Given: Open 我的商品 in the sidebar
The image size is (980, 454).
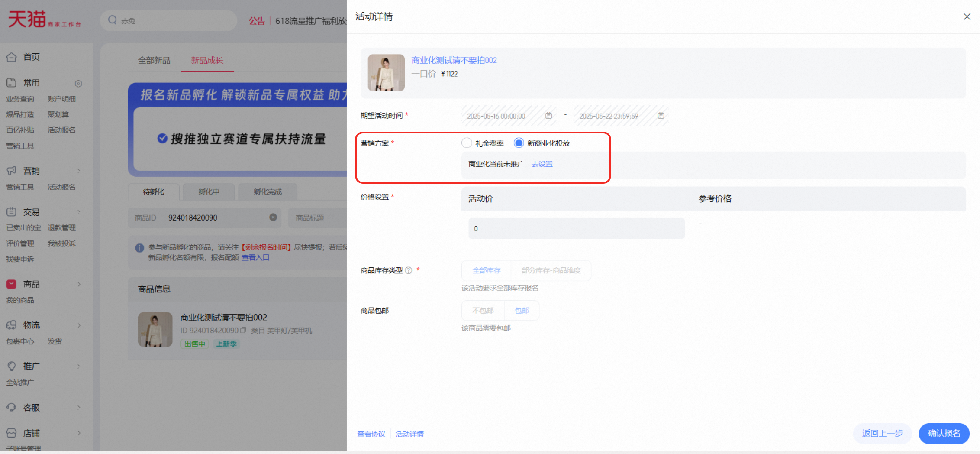Looking at the screenshot, I should tap(20, 300).
